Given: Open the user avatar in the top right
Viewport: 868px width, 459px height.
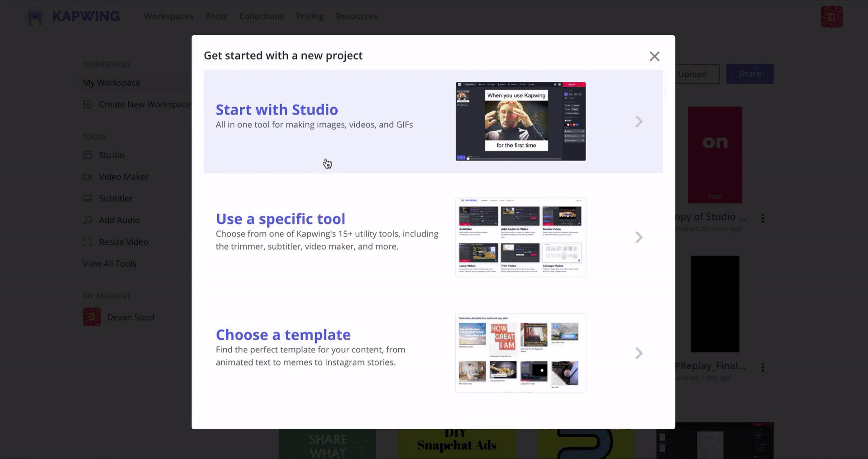Looking at the screenshot, I should pos(831,17).
